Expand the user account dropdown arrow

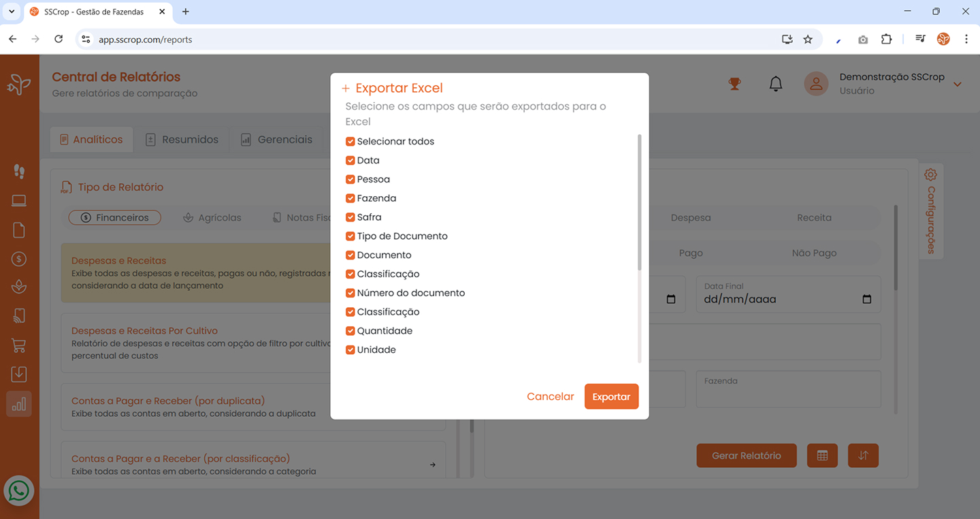click(x=957, y=84)
